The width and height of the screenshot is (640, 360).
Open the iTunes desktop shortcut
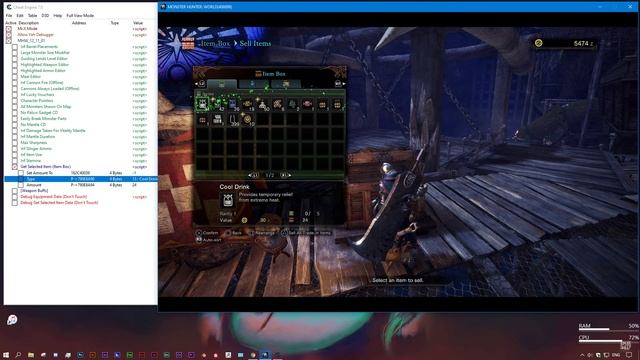[12, 320]
